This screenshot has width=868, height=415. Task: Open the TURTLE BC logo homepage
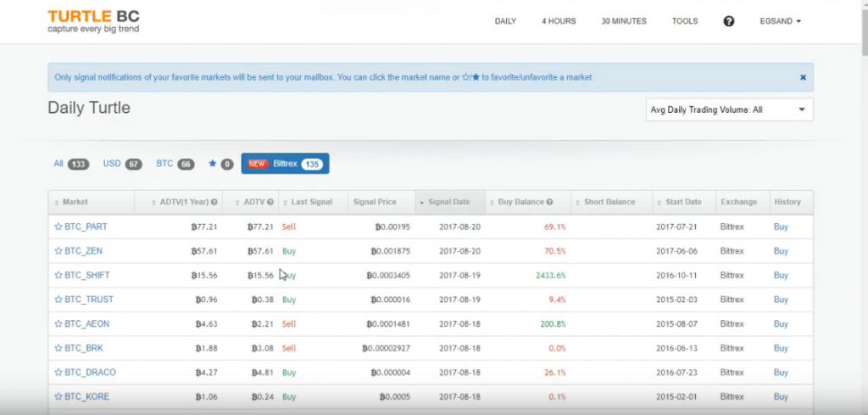tap(93, 21)
